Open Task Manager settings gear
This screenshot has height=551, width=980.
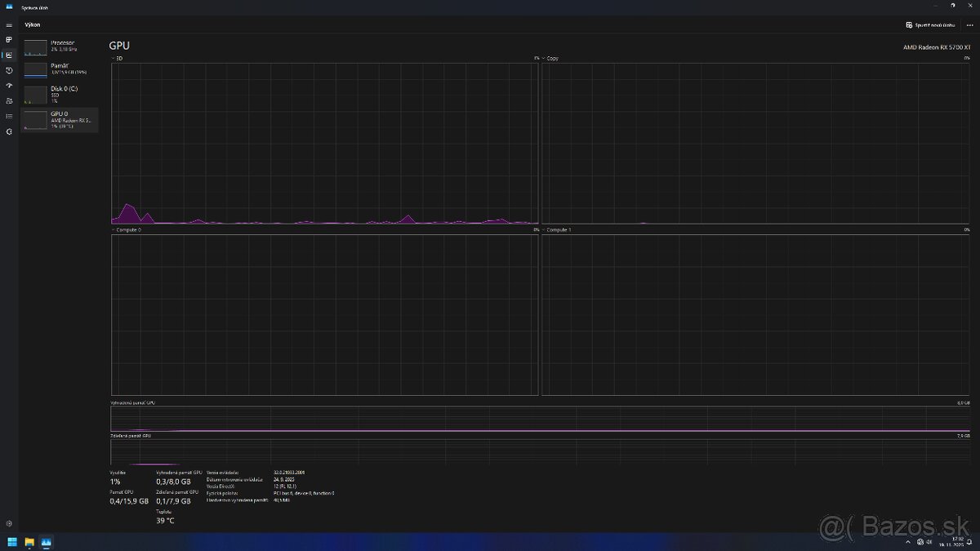[x=9, y=523]
